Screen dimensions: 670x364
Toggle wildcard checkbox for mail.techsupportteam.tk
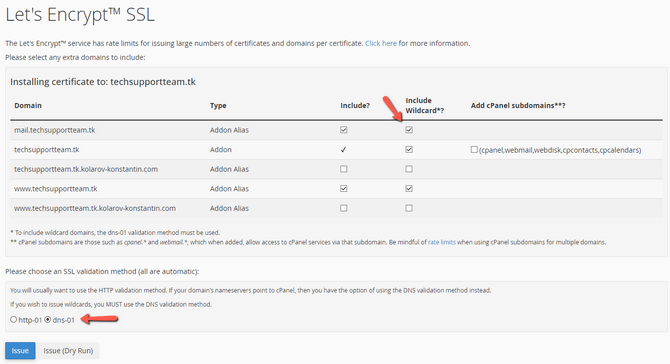409,129
